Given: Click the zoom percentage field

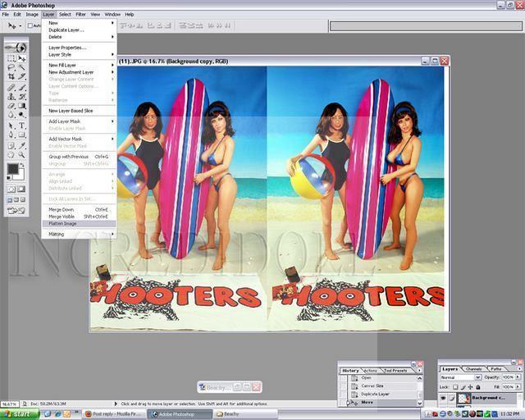Looking at the screenshot, I should [x=10, y=404].
